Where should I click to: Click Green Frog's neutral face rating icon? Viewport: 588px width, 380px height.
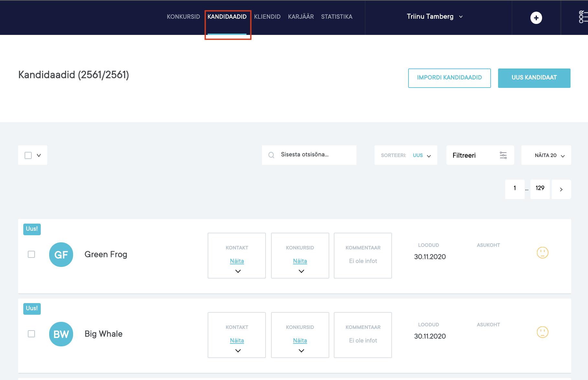pos(542,253)
